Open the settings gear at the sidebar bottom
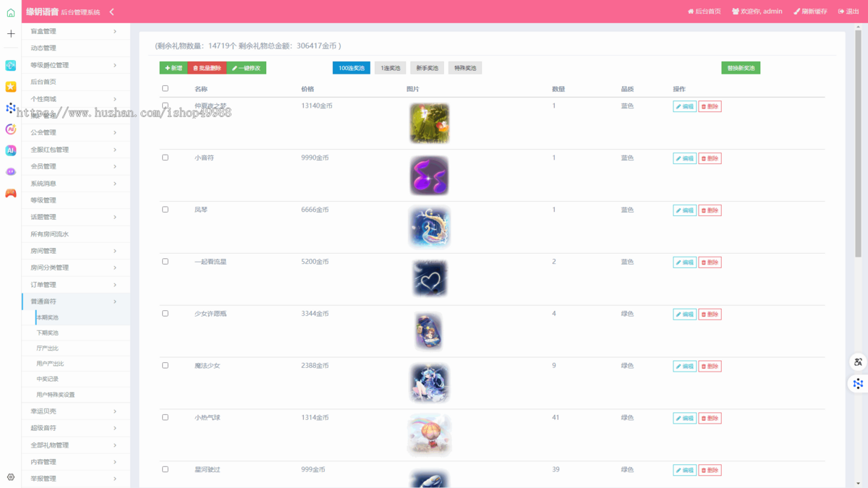This screenshot has height=488, width=868. point(11,477)
